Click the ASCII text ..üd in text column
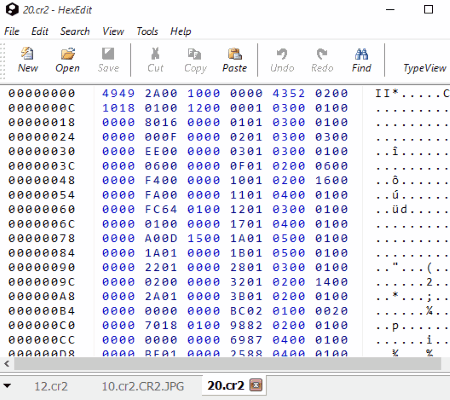 (392, 209)
